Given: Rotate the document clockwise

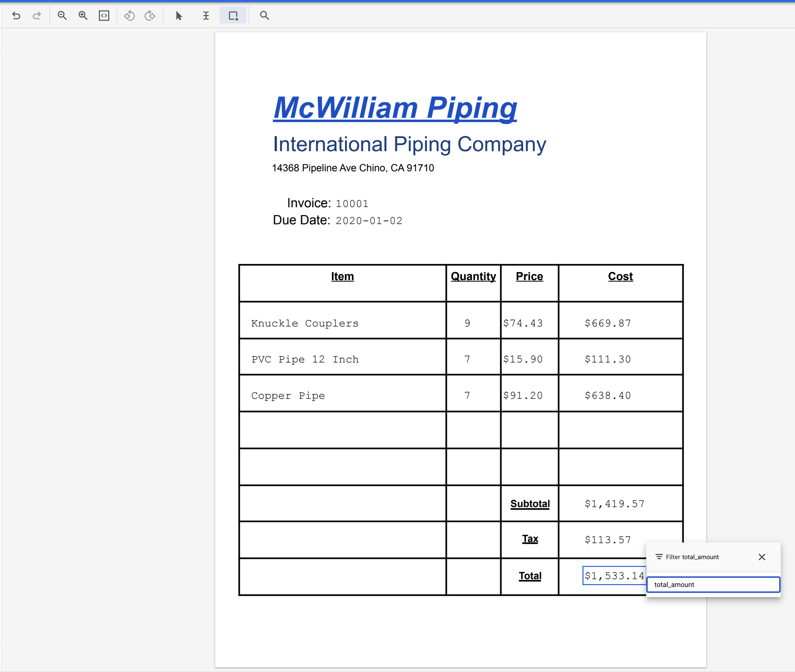Looking at the screenshot, I should coord(150,16).
